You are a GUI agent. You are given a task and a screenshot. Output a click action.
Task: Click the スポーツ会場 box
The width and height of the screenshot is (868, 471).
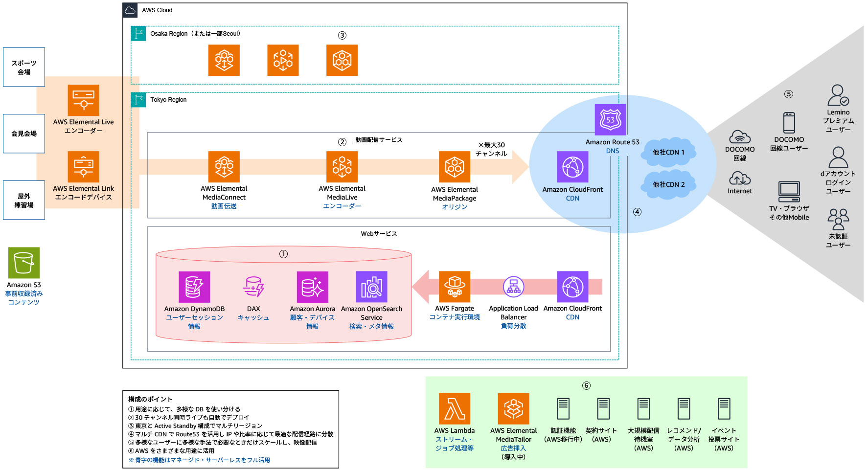tap(24, 67)
